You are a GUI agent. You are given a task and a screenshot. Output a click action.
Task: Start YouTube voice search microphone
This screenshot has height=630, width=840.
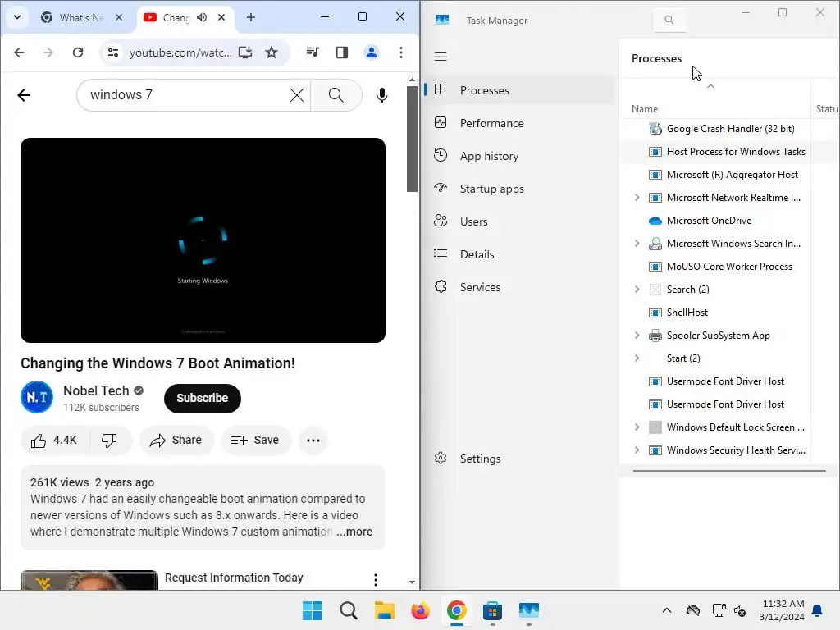[x=381, y=95]
